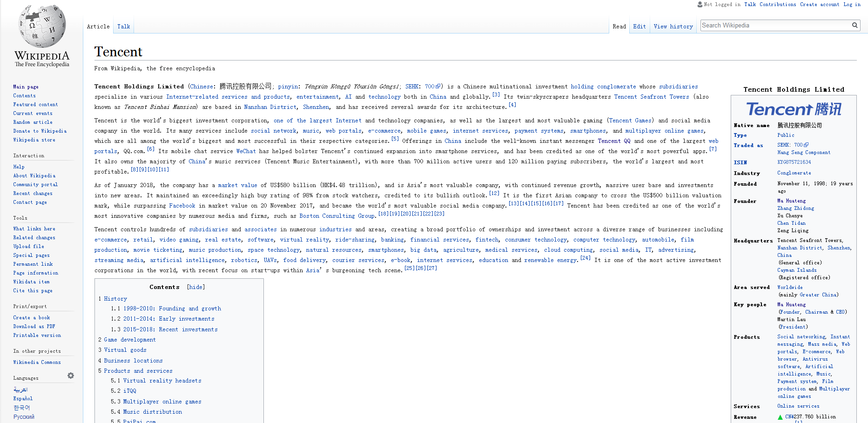Focus the Search Wikipedia field
This screenshot has height=423, width=868.
[x=775, y=26]
